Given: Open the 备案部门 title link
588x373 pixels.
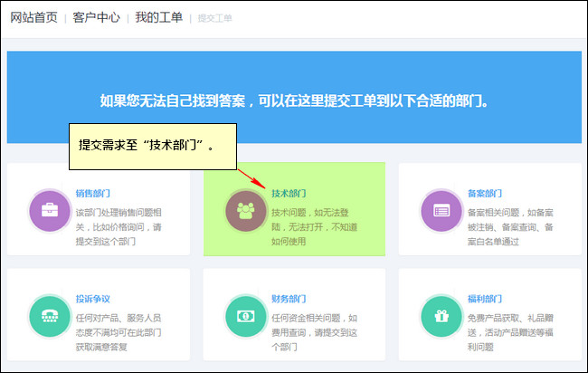Looking at the screenshot, I should 485,193.
